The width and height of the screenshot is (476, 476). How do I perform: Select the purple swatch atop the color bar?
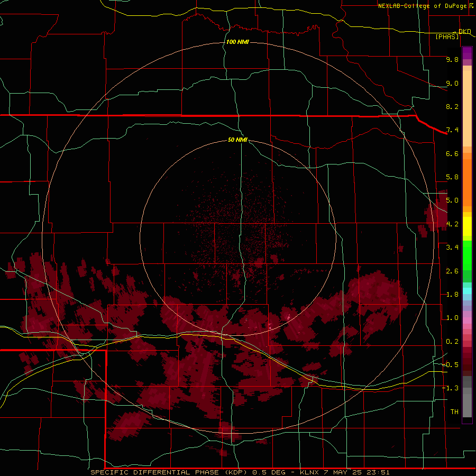pos(467,53)
